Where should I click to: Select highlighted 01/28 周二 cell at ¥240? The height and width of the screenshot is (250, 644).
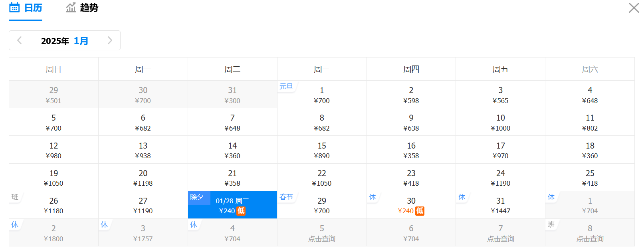pyautogui.click(x=232, y=205)
